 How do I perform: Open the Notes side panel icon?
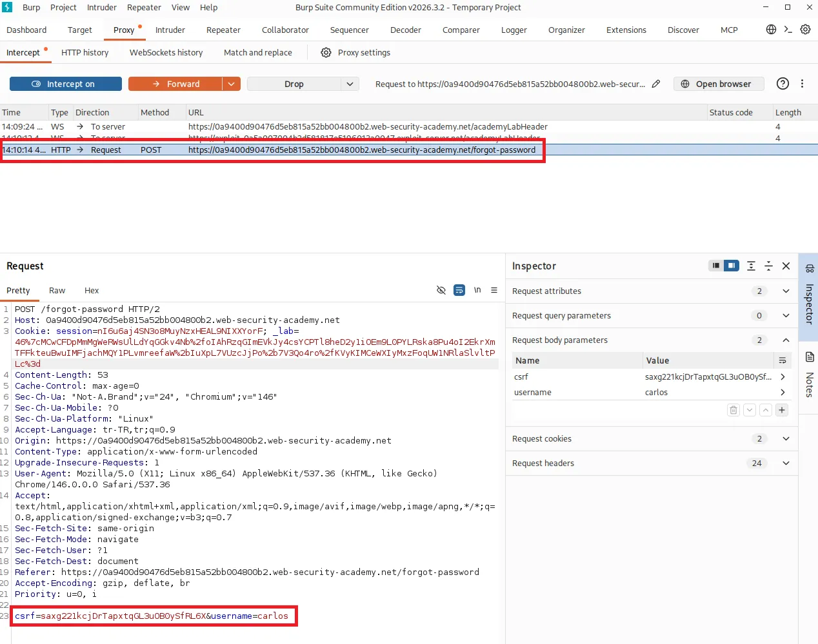point(810,374)
